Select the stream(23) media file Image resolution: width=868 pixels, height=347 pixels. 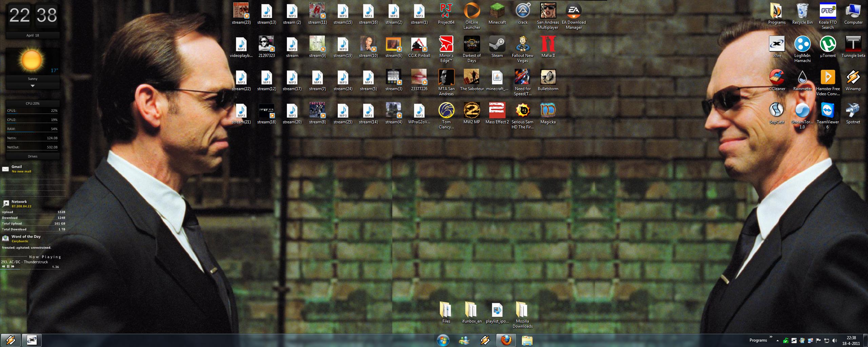(x=241, y=14)
